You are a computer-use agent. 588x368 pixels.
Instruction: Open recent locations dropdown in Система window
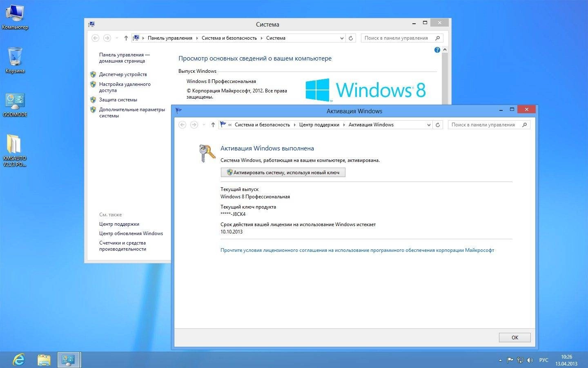coord(117,38)
